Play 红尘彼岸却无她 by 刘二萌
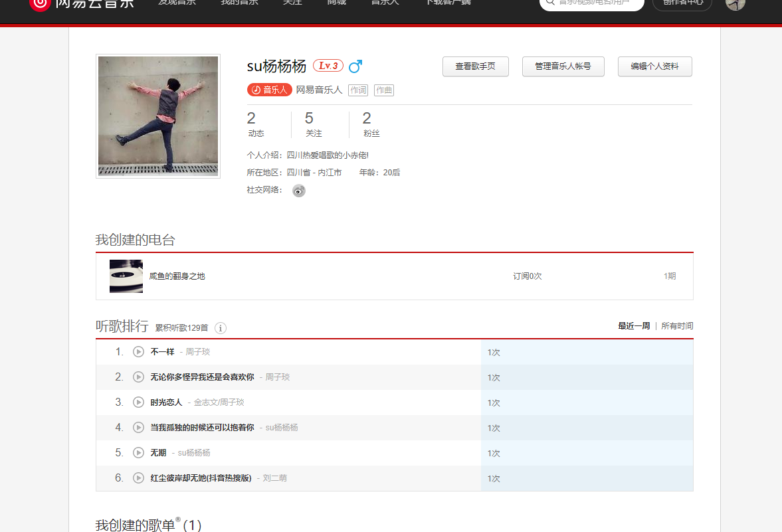This screenshot has height=532, width=782. pos(138,478)
